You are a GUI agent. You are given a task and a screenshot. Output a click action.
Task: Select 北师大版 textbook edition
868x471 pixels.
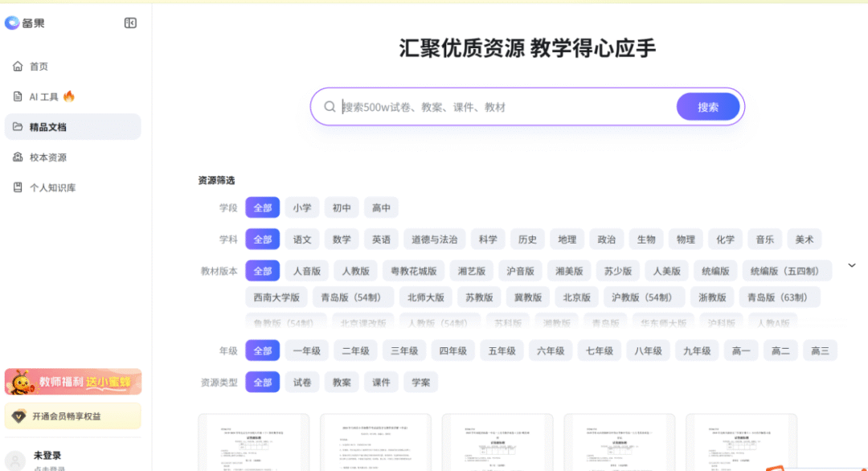(x=426, y=297)
